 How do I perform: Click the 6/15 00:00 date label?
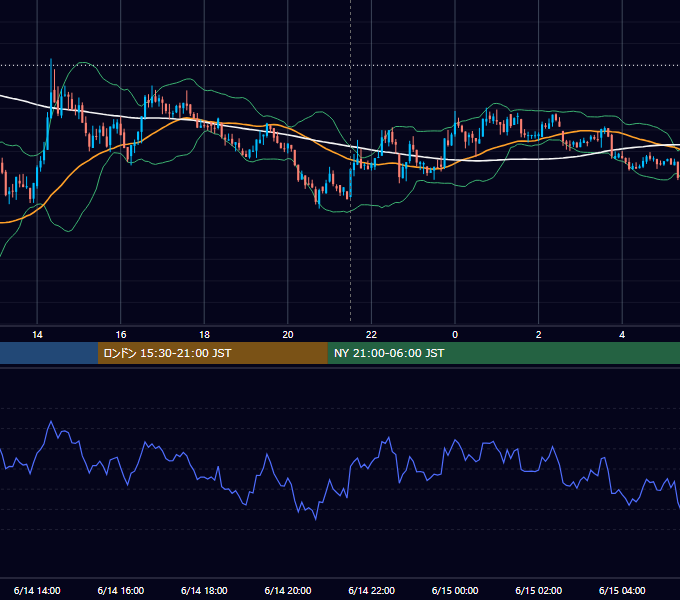coord(455,590)
